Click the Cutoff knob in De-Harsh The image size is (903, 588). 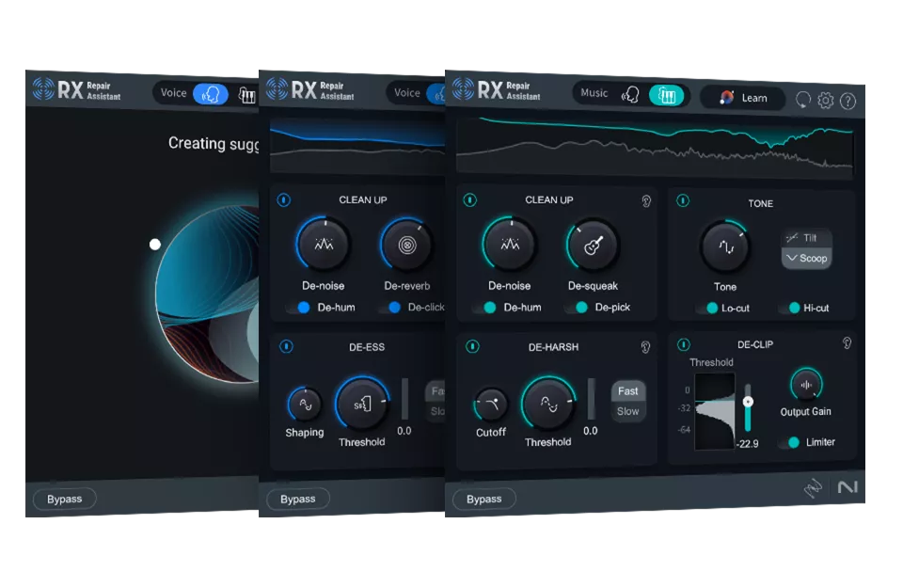[491, 405]
